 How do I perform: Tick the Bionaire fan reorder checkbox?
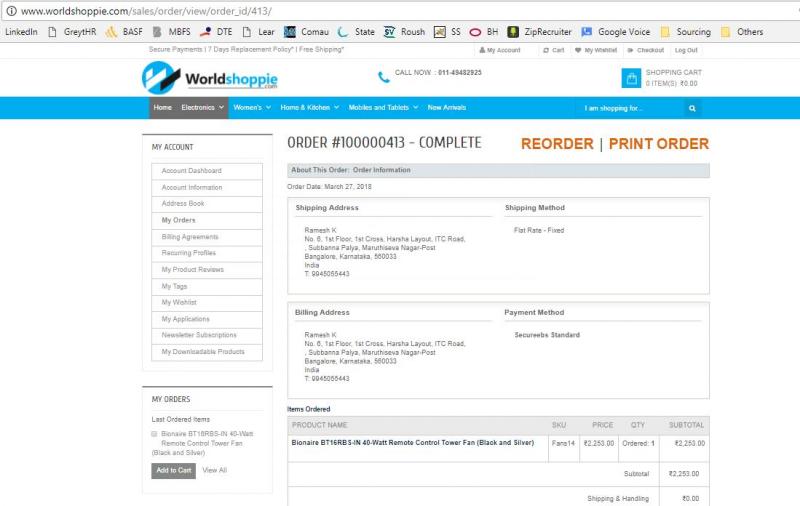[x=154, y=434]
